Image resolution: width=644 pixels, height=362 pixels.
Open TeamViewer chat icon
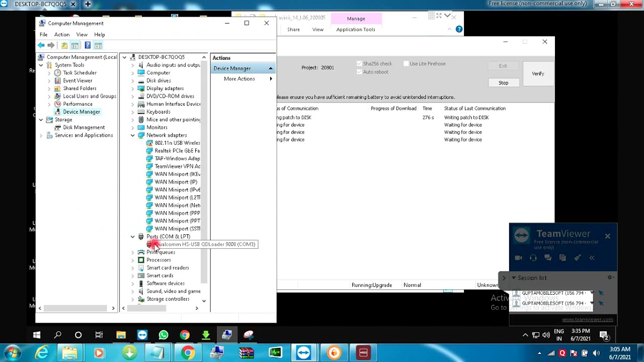548,258
